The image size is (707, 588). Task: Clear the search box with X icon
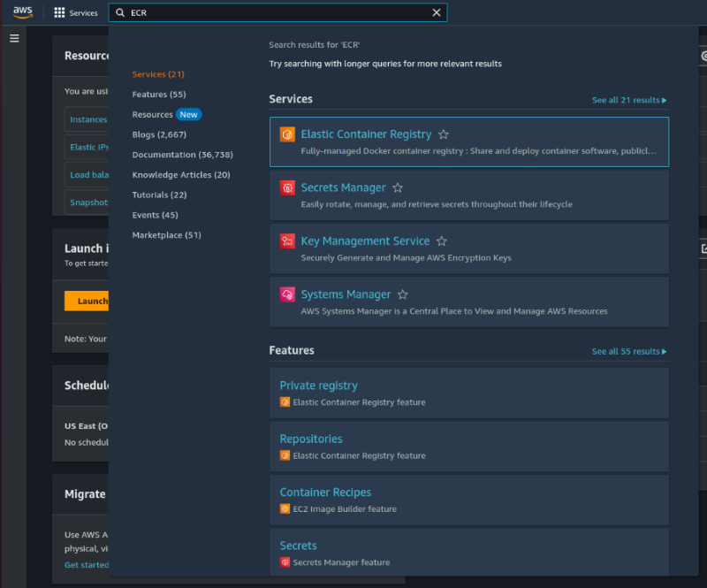[436, 12]
